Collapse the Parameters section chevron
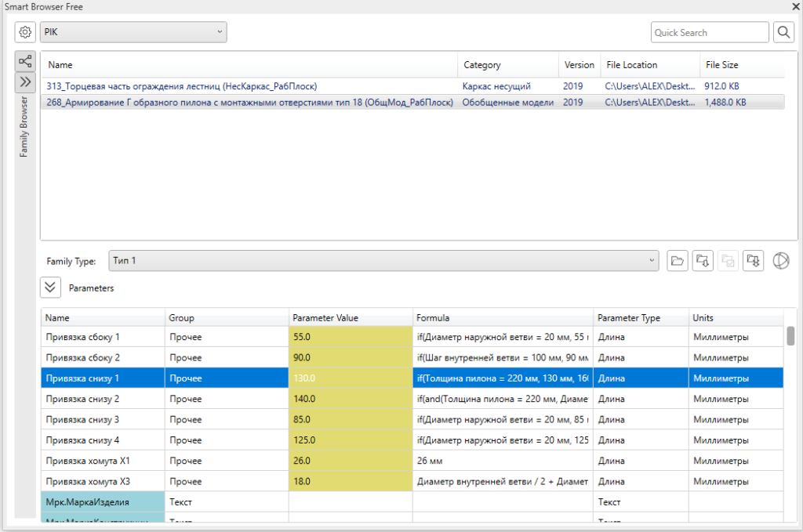The image size is (803, 532). coord(50,288)
